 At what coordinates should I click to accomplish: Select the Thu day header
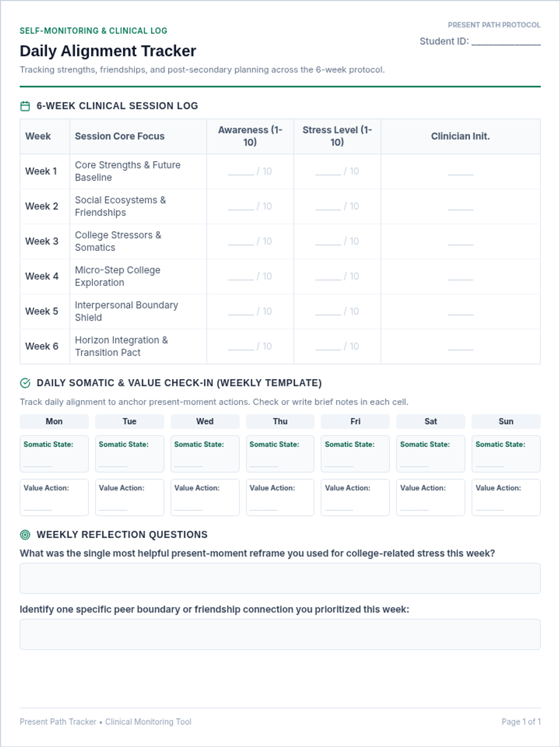tap(280, 422)
